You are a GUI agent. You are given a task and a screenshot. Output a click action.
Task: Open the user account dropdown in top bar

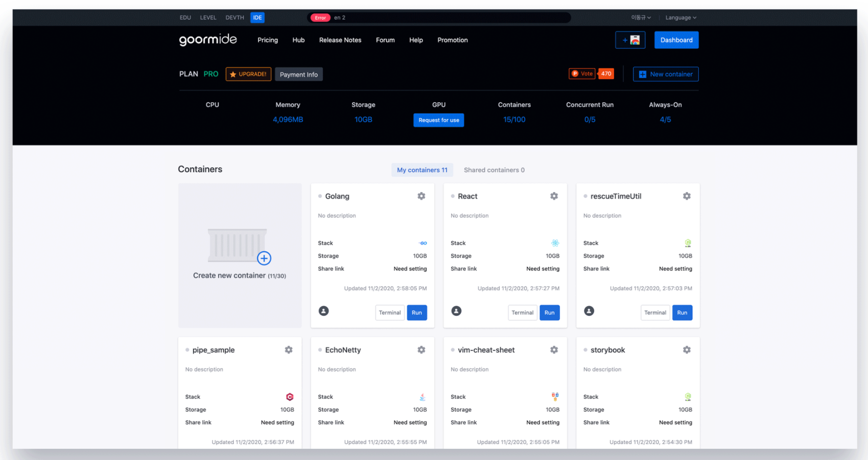click(x=641, y=17)
